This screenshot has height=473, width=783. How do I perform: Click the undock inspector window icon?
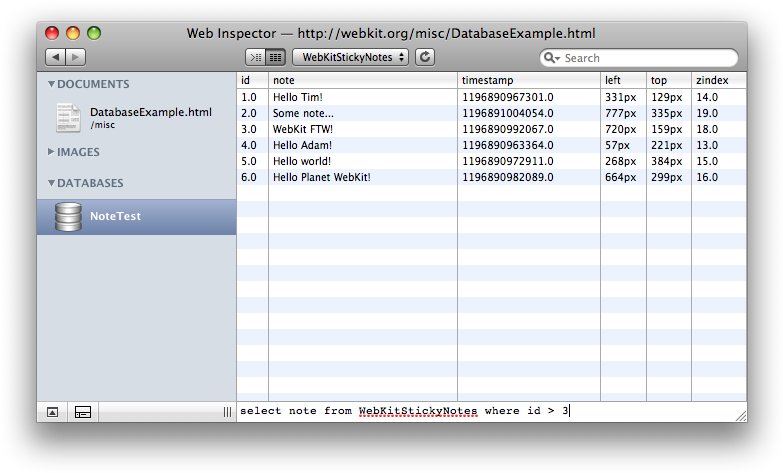tap(53, 411)
